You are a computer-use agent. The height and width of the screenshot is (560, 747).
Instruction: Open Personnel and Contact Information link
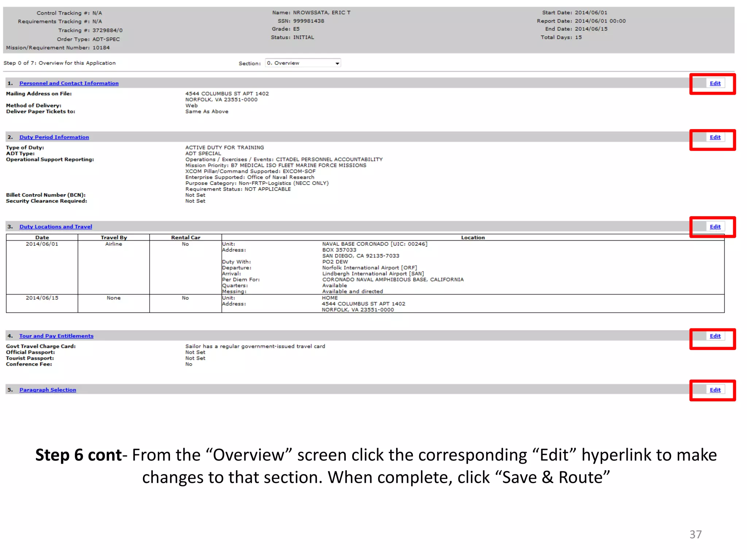coord(69,83)
